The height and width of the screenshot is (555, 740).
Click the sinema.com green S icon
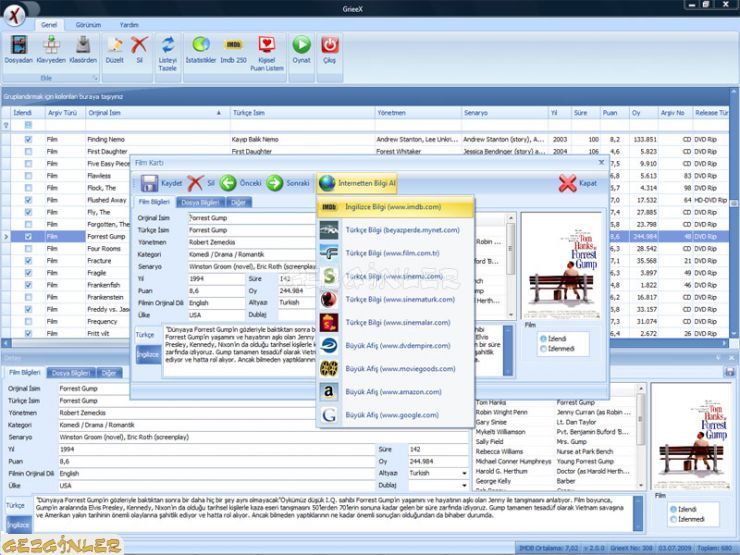329,277
